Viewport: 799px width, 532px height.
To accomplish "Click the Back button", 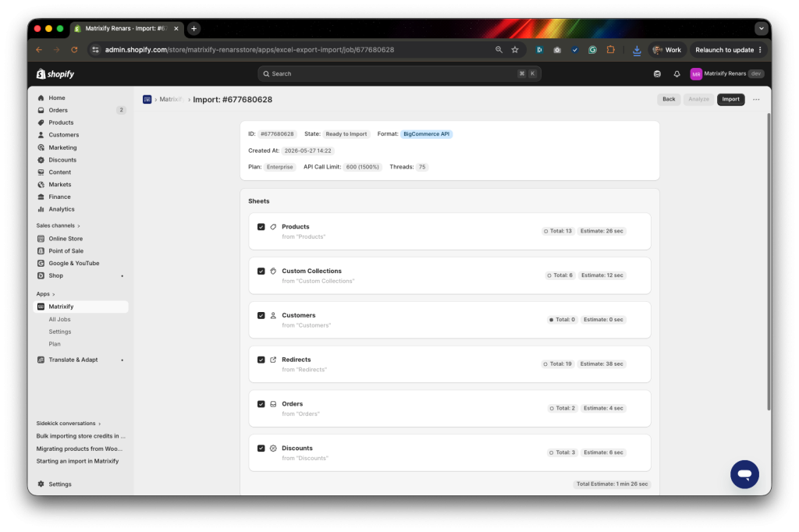I will click(x=669, y=99).
